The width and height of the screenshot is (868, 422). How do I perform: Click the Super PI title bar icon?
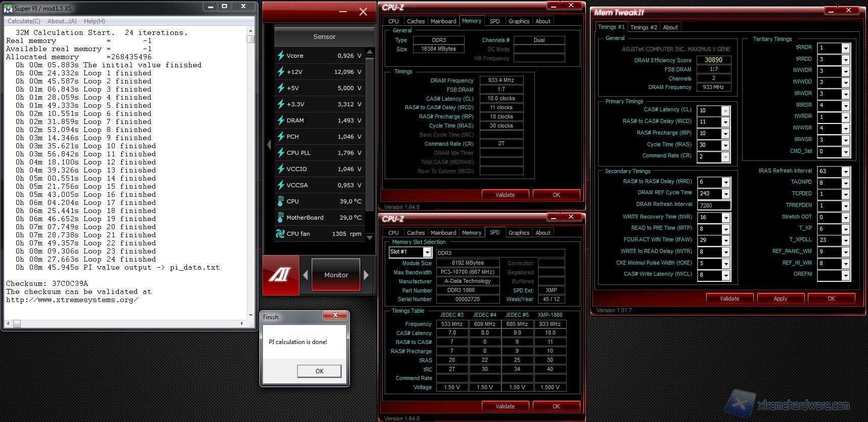(8, 8)
